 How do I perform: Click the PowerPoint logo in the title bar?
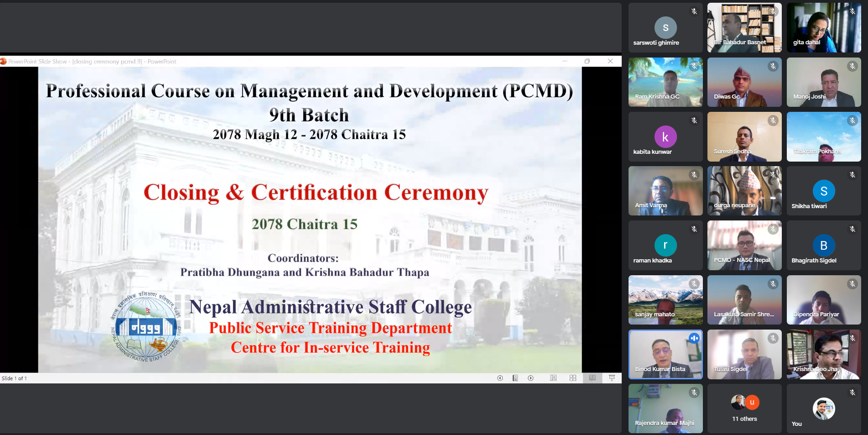click(x=3, y=61)
